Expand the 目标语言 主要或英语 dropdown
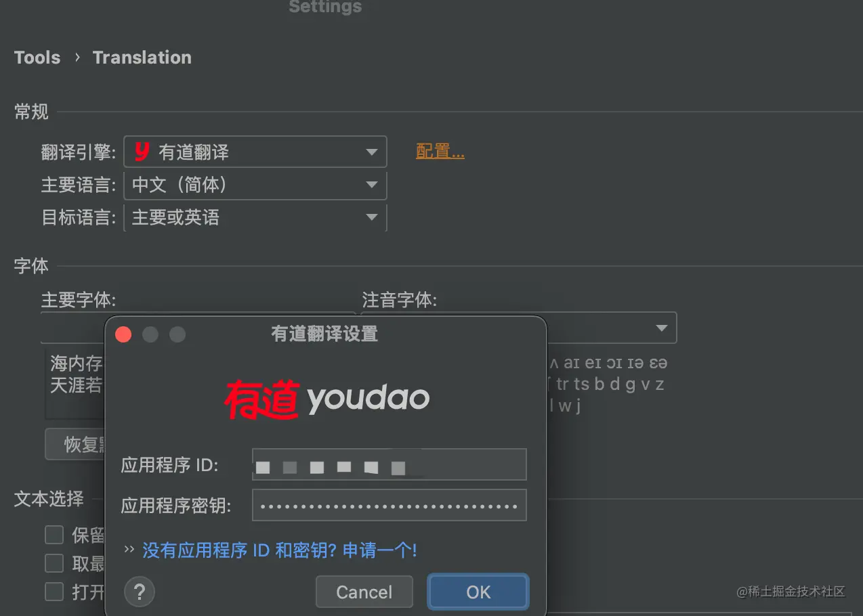This screenshot has width=863, height=616. [255, 217]
